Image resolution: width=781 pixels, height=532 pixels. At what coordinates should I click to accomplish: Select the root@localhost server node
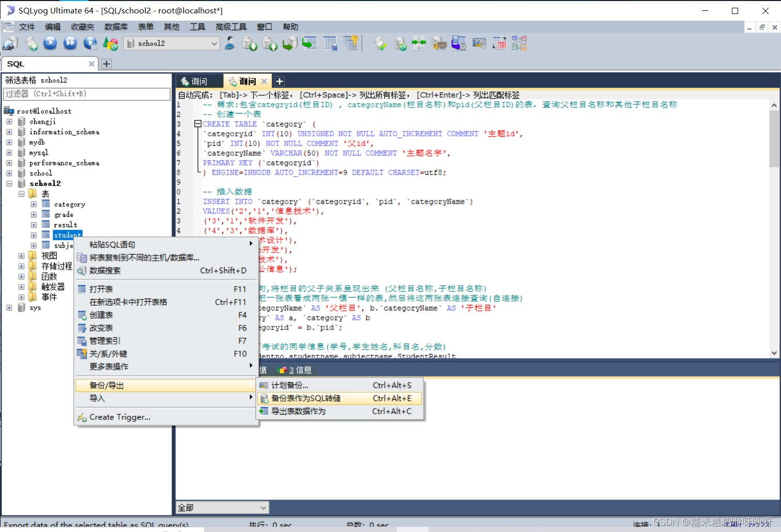(x=44, y=111)
